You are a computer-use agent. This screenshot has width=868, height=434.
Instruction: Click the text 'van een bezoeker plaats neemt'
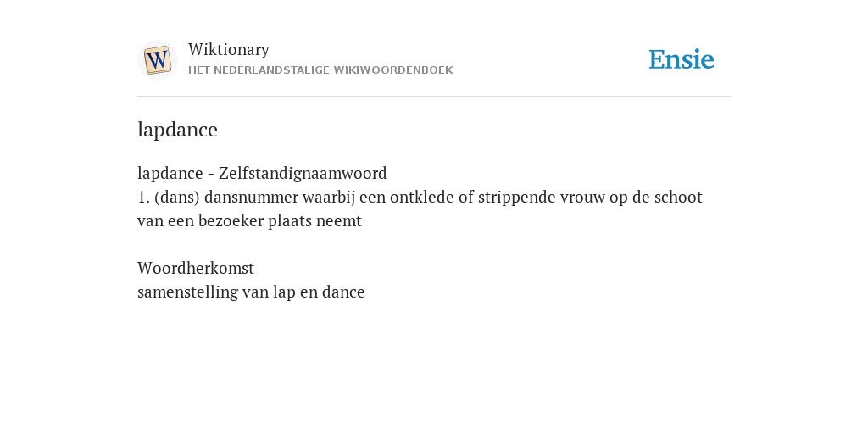click(249, 221)
